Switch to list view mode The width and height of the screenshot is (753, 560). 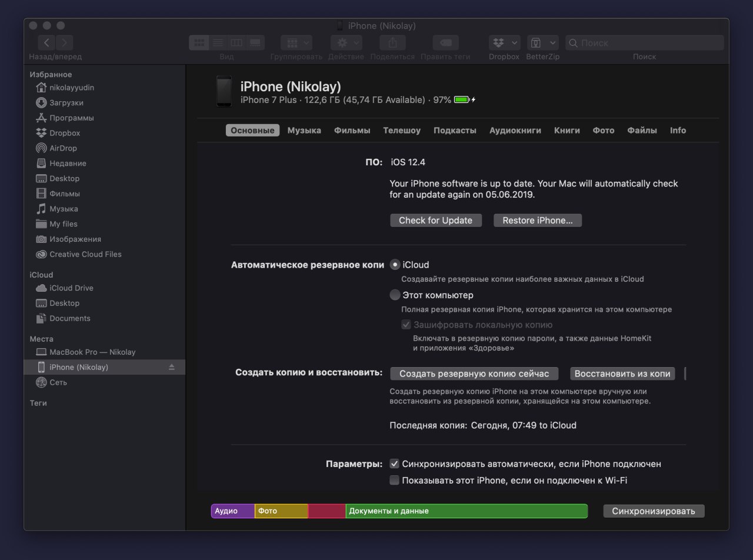pyautogui.click(x=218, y=42)
